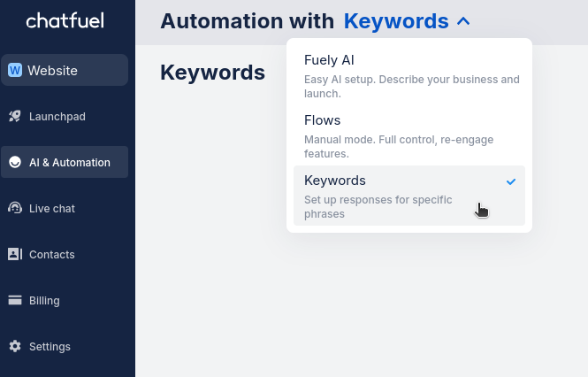Click the Chatfuel logo
This screenshot has height=377, width=588.
[x=66, y=20]
